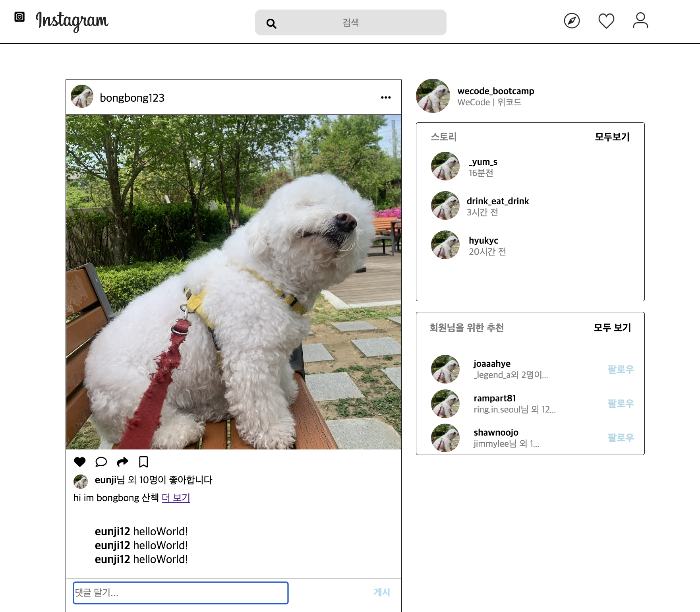Click the 스토리 section heading
Image resolution: width=700 pixels, height=612 pixels.
coord(444,137)
